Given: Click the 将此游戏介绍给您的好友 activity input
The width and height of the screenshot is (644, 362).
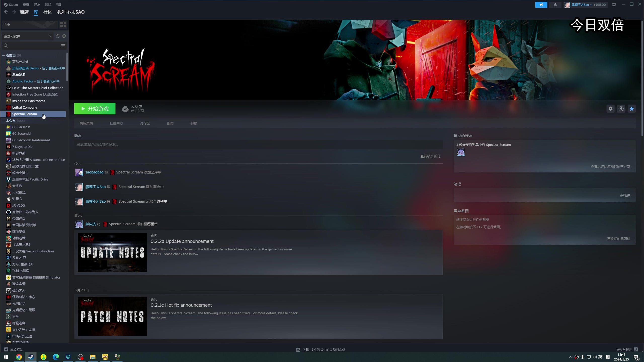Looking at the screenshot, I should click(258, 145).
